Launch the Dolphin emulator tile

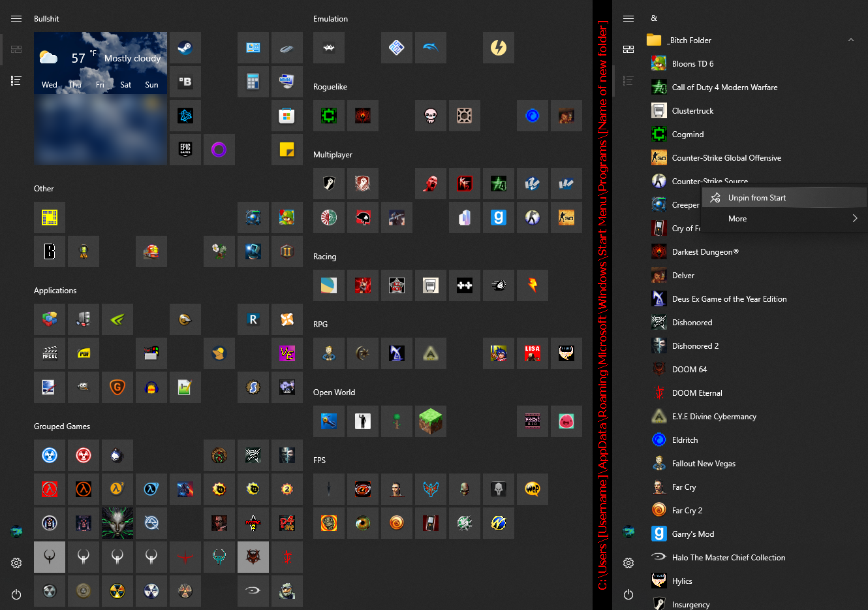[431, 48]
